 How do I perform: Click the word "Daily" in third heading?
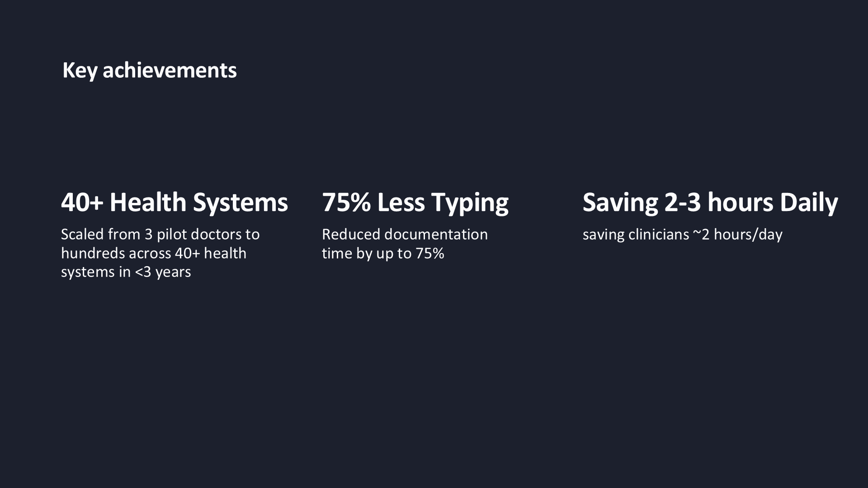coord(809,202)
